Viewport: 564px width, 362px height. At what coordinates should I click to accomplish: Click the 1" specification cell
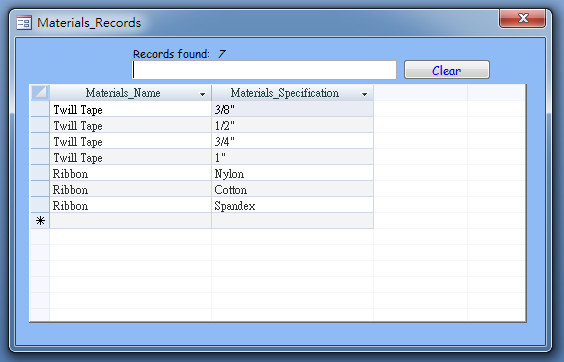pos(292,157)
